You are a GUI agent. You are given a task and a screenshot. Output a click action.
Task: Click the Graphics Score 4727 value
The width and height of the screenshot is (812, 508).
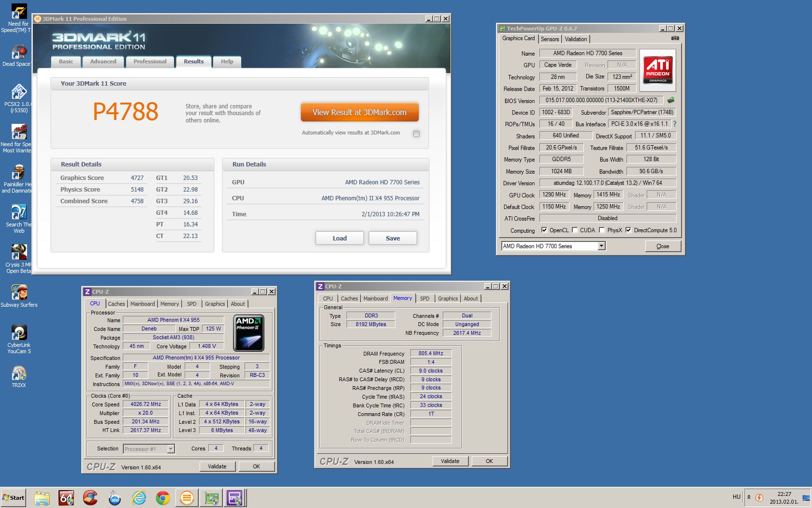[137, 178]
